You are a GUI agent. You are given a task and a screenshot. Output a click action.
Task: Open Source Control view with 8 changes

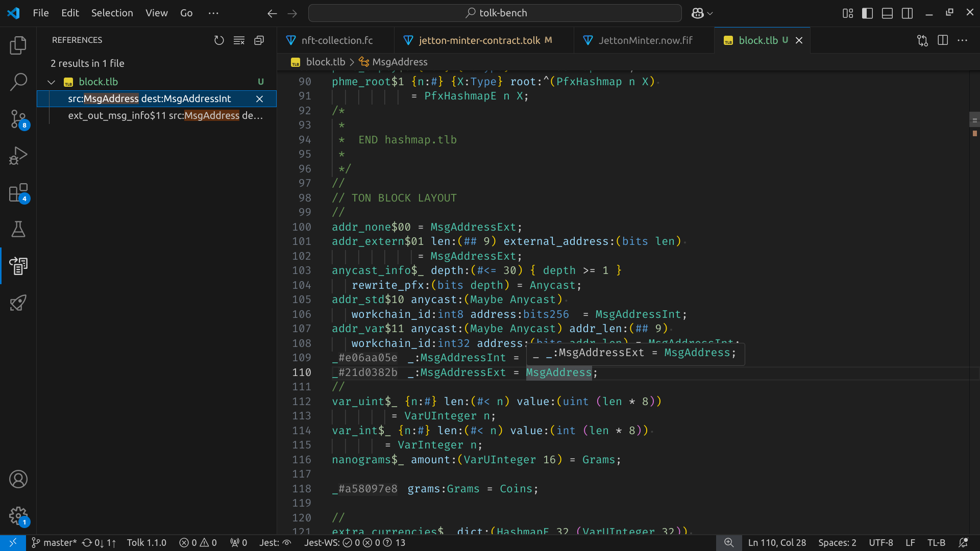click(18, 119)
